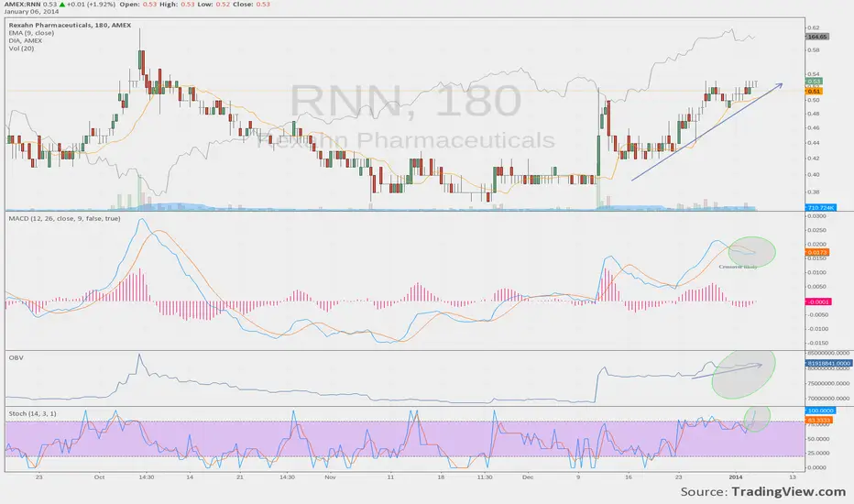Screen dimensions: 854x504
Task: Click the 0.38 tick on the price axis
Action: click(813, 192)
